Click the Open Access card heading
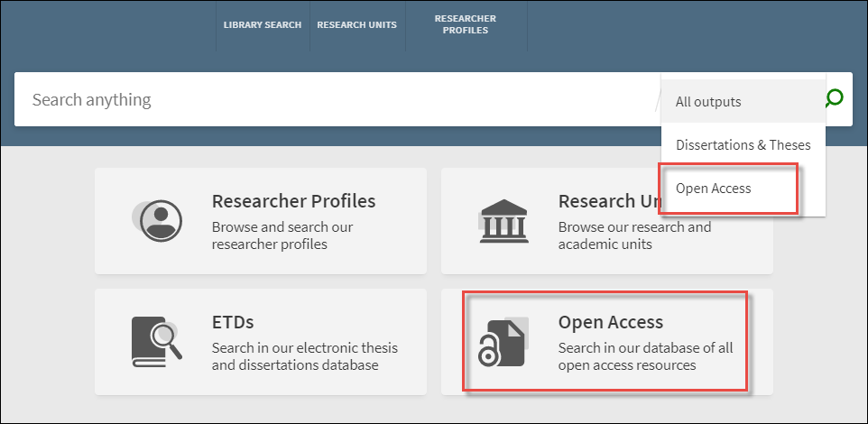Image resolution: width=868 pixels, height=424 pixels. click(x=611, y=322)
